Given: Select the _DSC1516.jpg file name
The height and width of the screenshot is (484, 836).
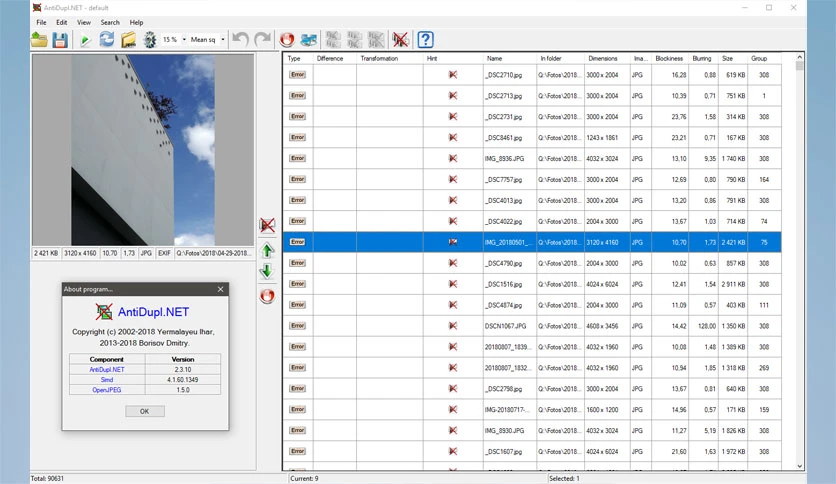Looking at the screenshot, I should [503, 284].
